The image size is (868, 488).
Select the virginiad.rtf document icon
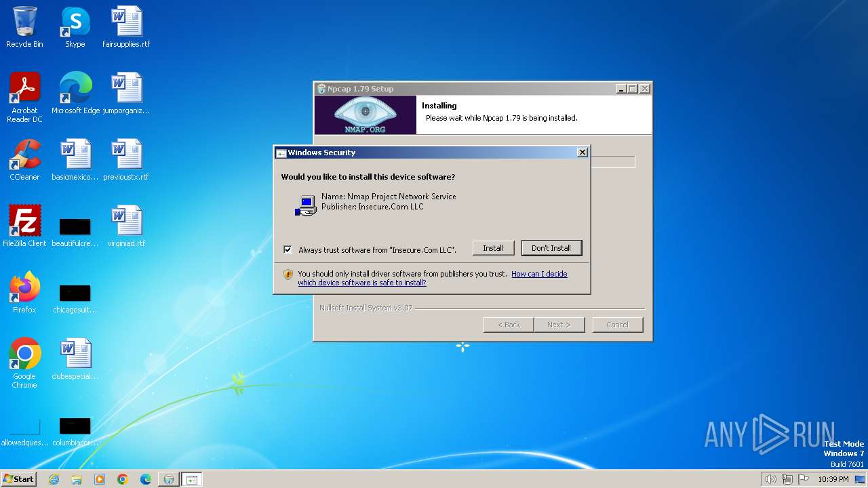click(x=126, y=226)
